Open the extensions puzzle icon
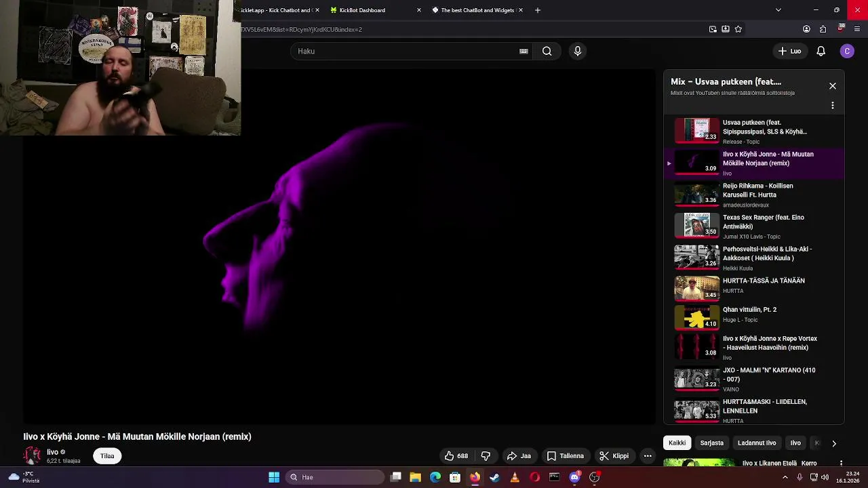The height and width of the screenshot is (488, 868). pyautogui.click(x=823, y=29)
